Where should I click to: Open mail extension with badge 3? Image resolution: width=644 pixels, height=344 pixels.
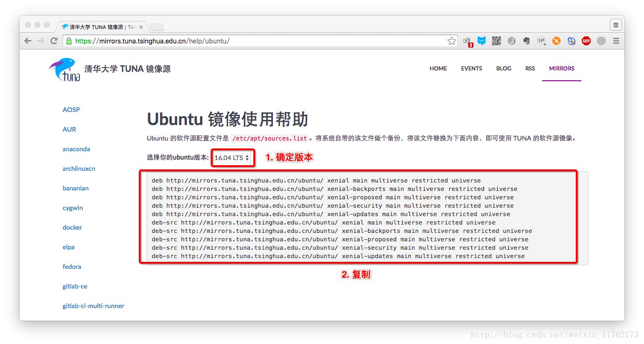[467, 42]
